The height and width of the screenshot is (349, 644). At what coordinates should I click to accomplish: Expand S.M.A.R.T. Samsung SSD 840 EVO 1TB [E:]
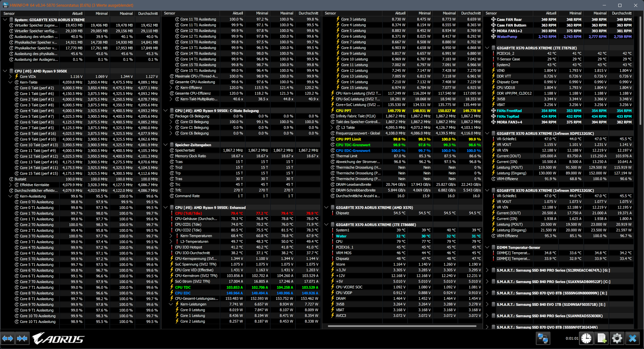(487, 304)
